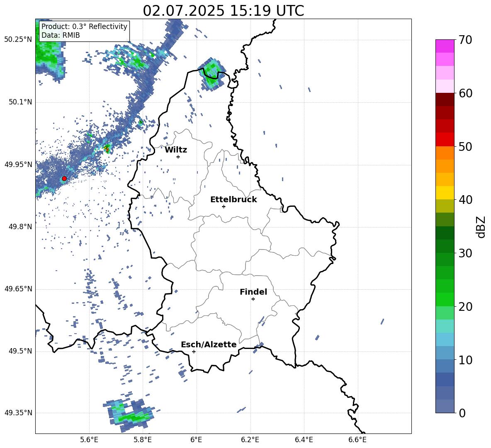The image size is (491, 448).
Task: Click the Wiltz station cross marker
Action: point(178,157)
